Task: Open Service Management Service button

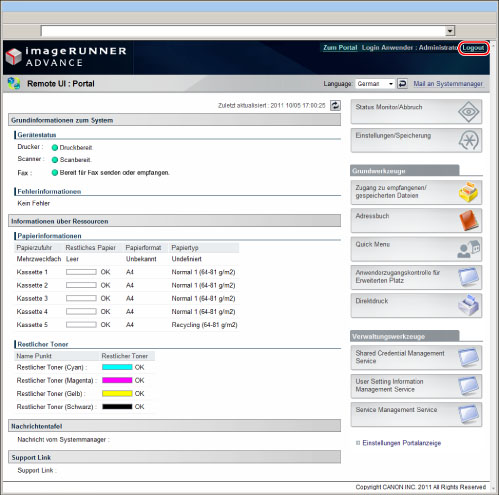Action: (416, 414)
